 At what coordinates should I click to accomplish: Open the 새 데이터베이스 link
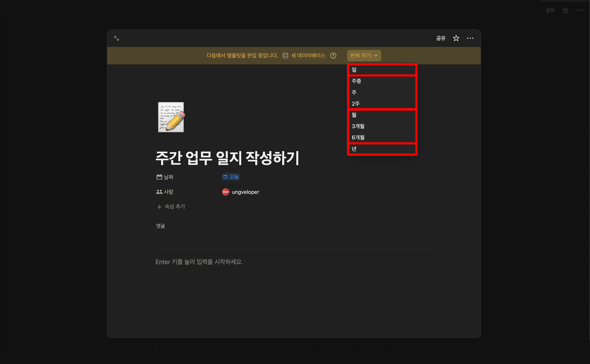tap(308, 56)
